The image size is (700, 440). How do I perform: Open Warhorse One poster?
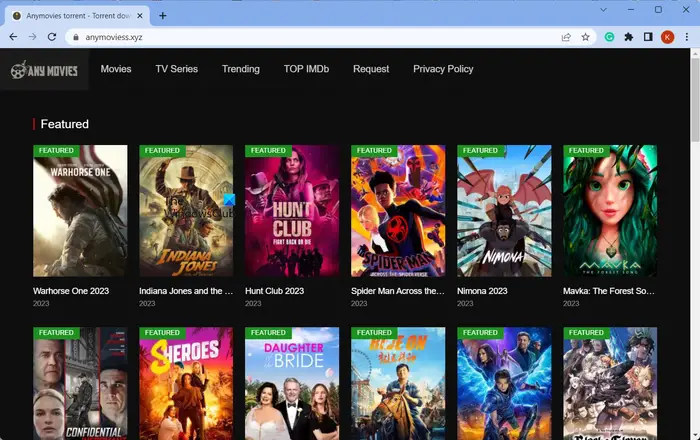pos(80,211)
